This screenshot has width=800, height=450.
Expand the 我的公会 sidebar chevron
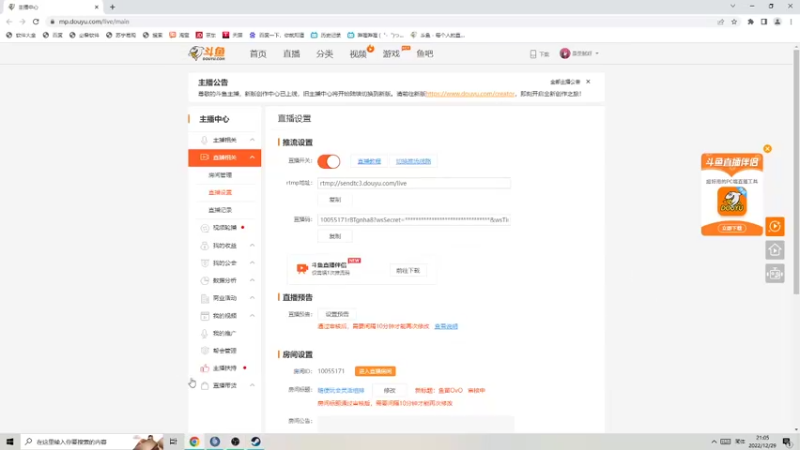(252, 263)
